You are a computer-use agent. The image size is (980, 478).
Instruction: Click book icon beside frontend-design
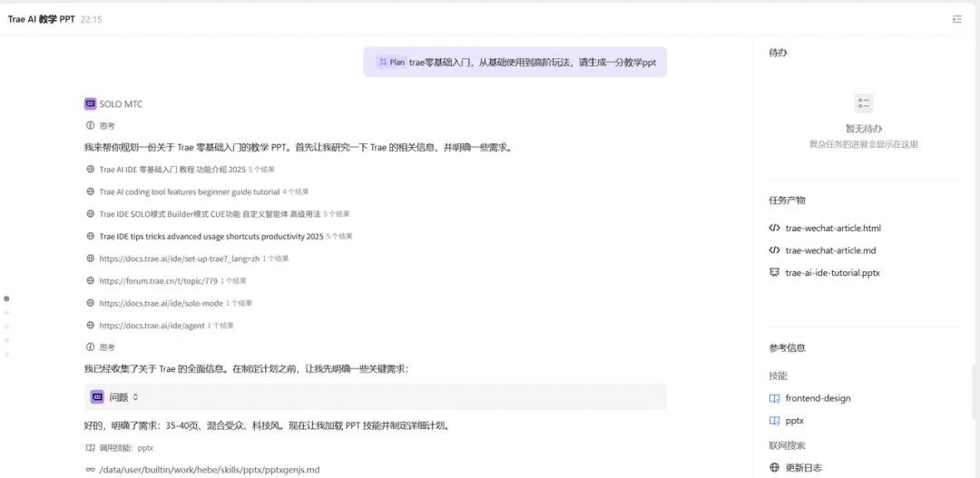(x=774, y=398)
